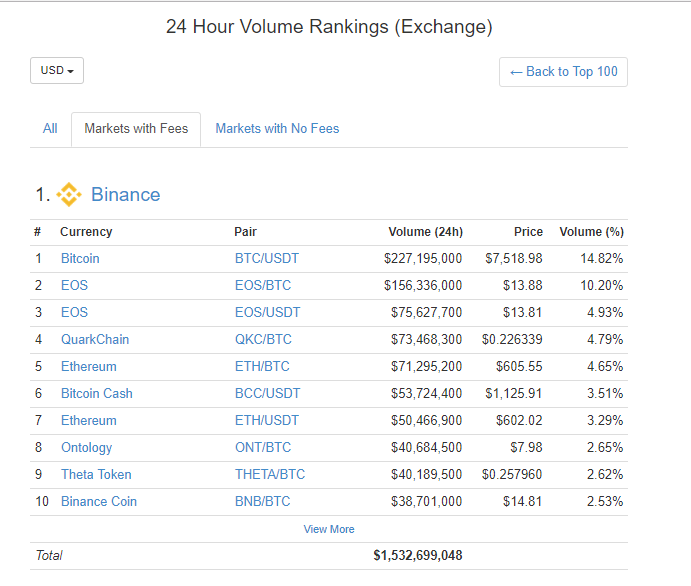
Task: Switch to the All tab
Action: (x=50, y=129)
